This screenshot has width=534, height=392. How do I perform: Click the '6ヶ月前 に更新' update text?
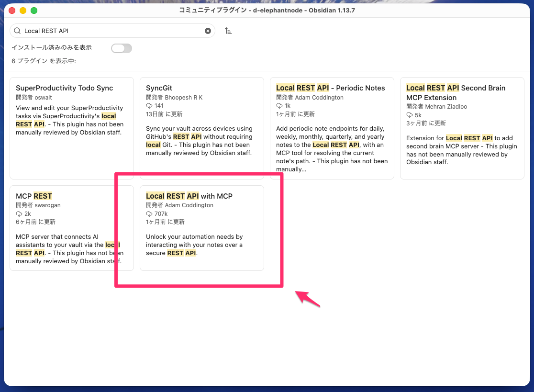click(35, 222)
